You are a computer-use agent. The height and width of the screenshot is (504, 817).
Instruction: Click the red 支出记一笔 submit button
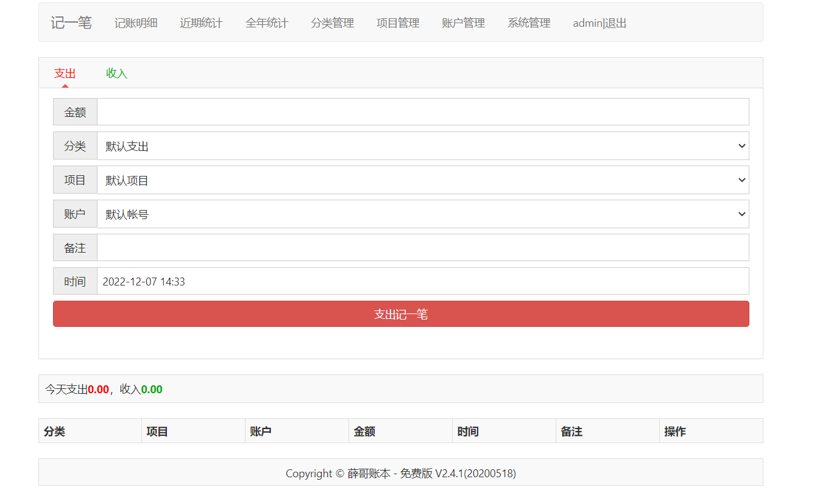tap(401, 313)
